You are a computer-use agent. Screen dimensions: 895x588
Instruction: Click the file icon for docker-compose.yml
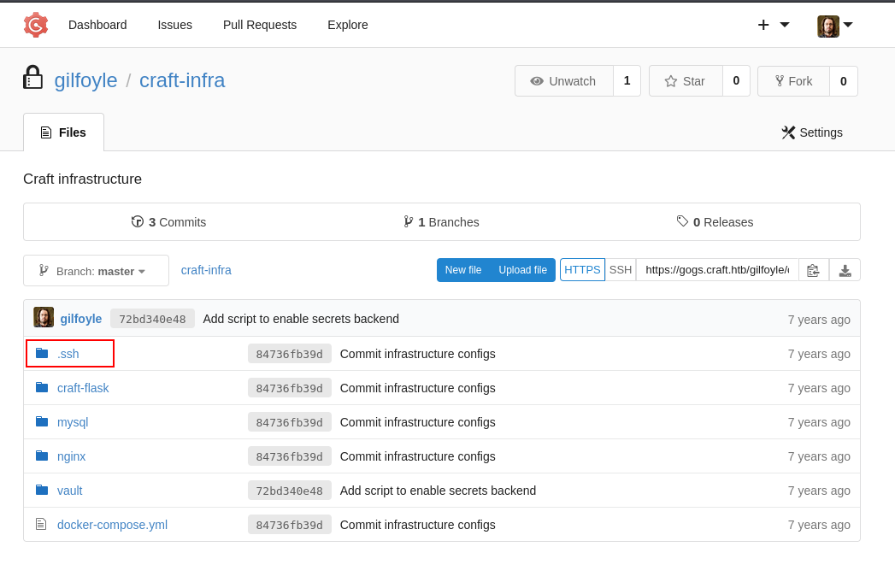click(x=41, y=524)
